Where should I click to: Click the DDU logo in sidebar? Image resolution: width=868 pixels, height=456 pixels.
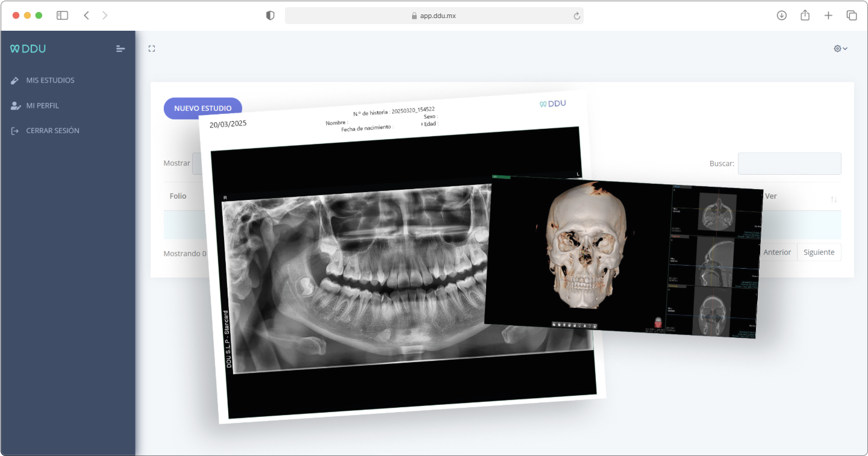(28, 49)
